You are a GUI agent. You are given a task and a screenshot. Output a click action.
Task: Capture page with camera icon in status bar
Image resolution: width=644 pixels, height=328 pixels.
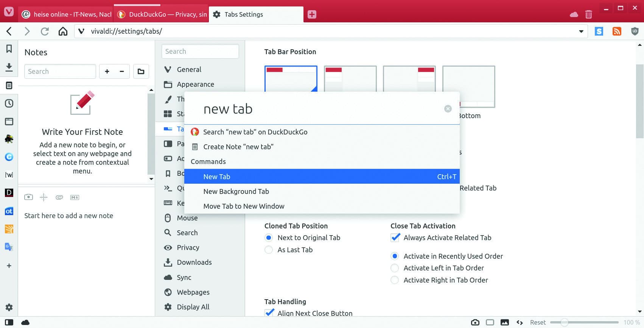475,322
